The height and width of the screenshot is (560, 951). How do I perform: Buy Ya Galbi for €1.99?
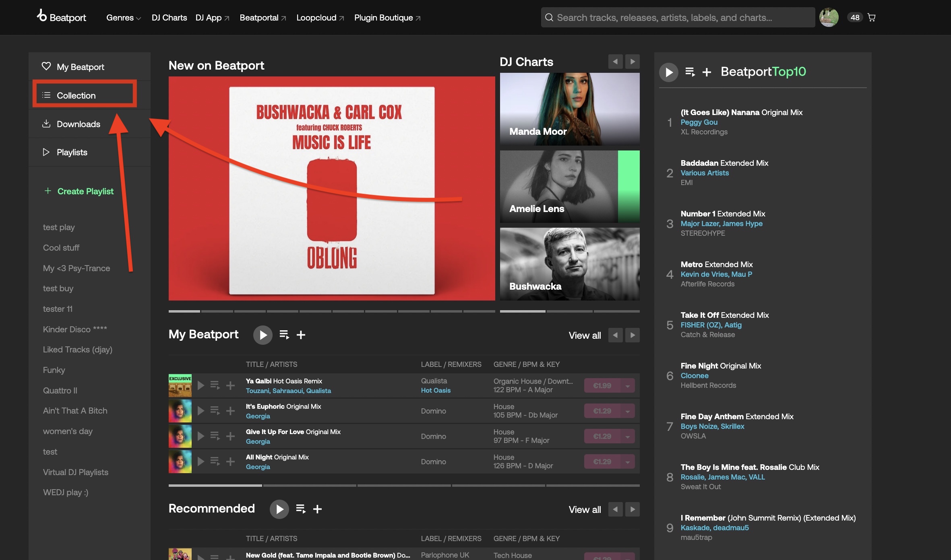602,385
